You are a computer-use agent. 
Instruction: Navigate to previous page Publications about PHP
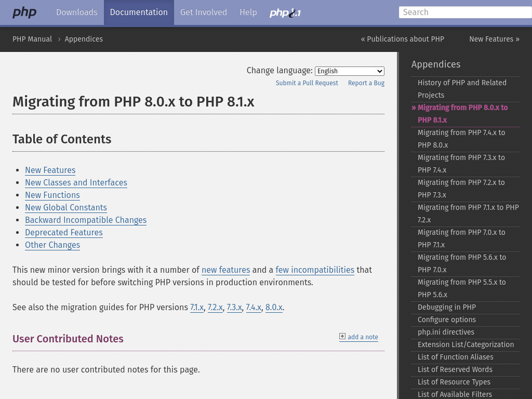point(403,39)
